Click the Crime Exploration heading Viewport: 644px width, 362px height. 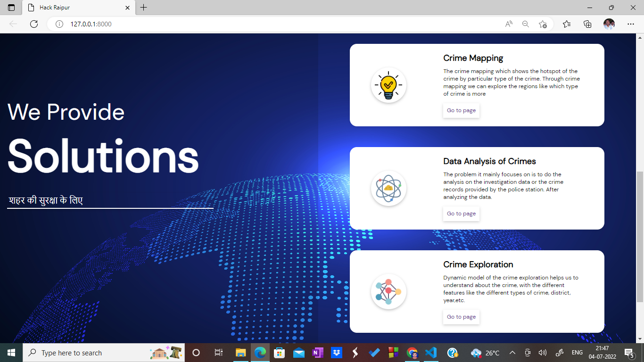tap(478, 264)
